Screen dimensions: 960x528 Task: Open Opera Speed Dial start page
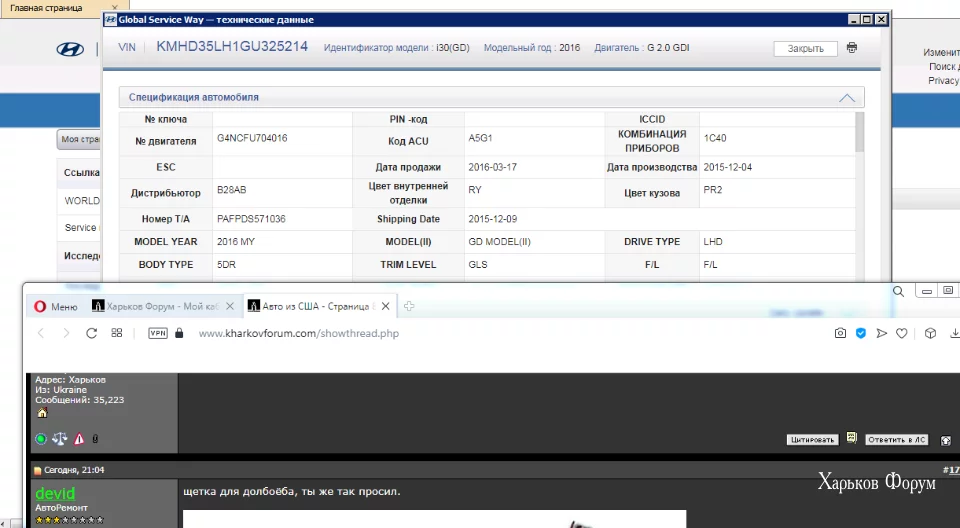point(116,333)
